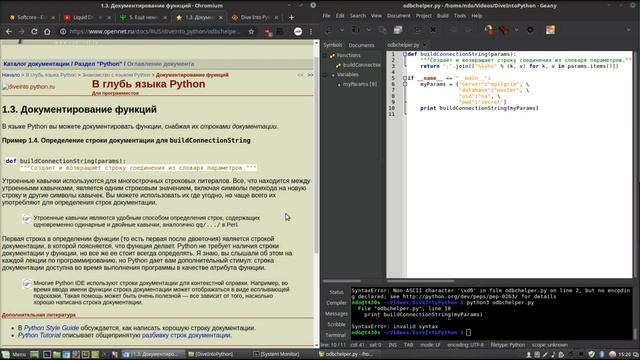The height and width of the screenshot is (360, 640).
Task: Open Geany View menu
Action: pyautogui.click(x=376, y=16)
